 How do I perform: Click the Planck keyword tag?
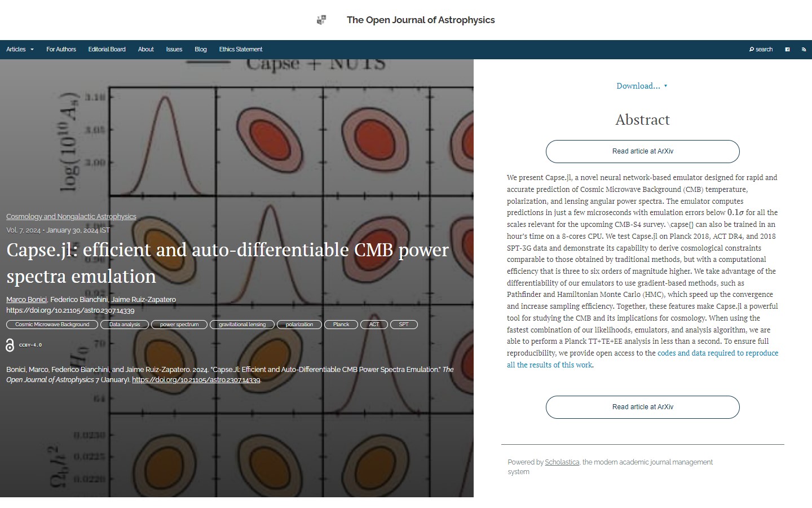[x=341, y=325]
